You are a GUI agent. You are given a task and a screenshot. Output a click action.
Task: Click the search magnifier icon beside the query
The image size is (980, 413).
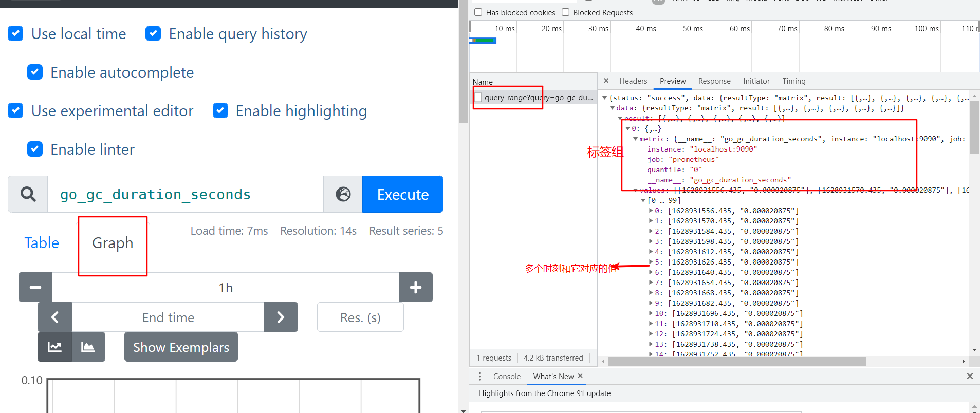pos(28,194)
